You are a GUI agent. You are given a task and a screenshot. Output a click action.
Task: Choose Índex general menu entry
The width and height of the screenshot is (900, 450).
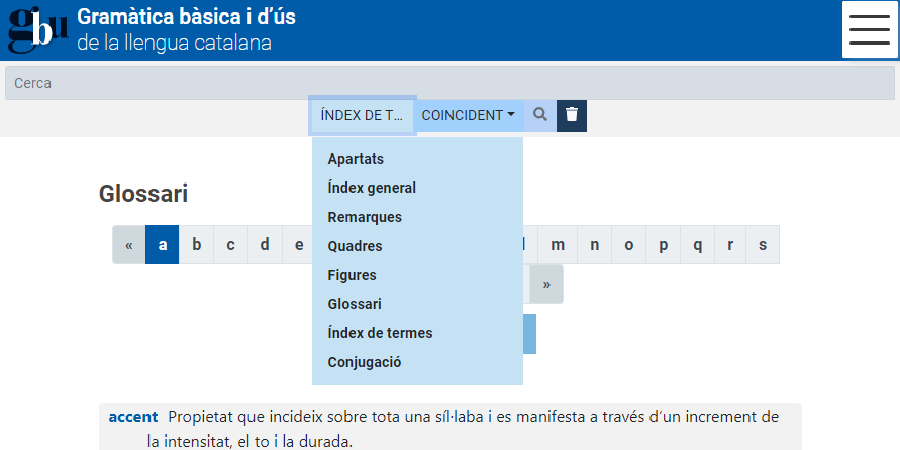[372, 188]
